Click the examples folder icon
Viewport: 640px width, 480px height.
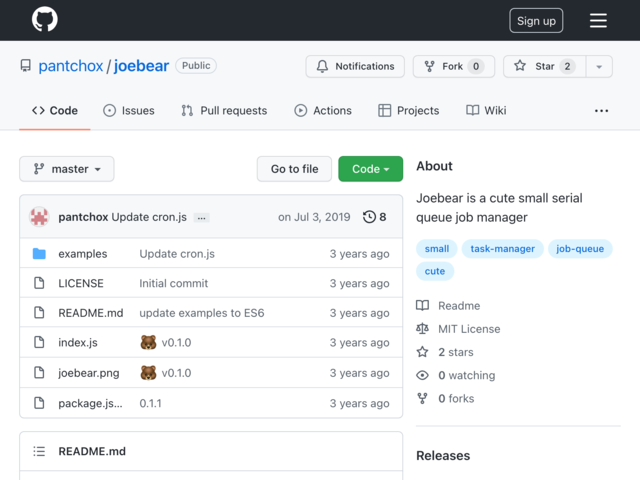point(39,253)
